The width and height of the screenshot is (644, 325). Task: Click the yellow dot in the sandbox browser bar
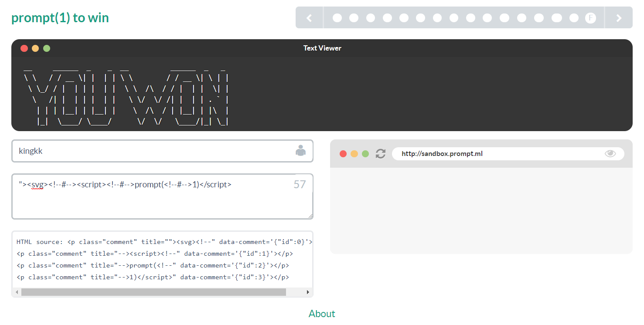pos(354,154)
